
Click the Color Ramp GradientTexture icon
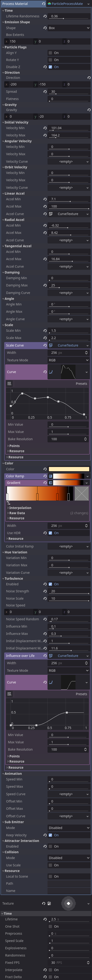[51, 476]
